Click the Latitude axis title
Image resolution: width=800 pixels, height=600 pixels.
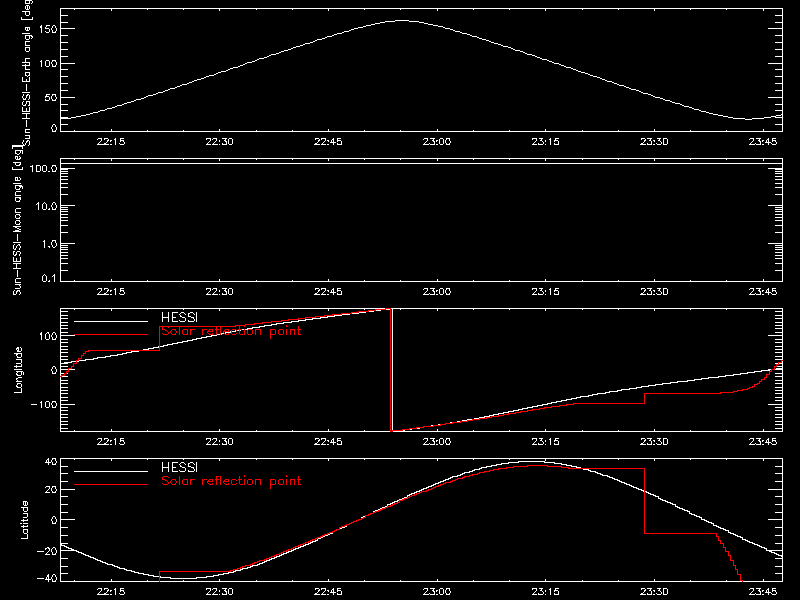click(24, 520)
